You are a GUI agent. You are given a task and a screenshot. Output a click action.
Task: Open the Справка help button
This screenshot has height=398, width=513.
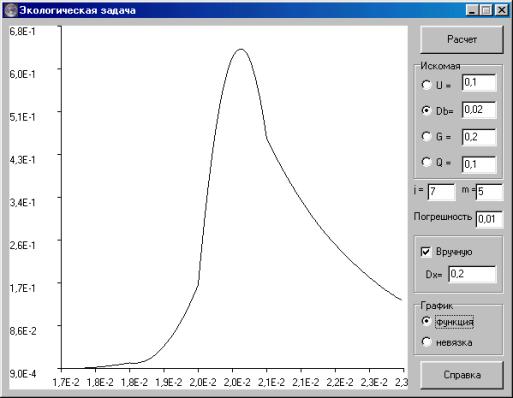461,375
